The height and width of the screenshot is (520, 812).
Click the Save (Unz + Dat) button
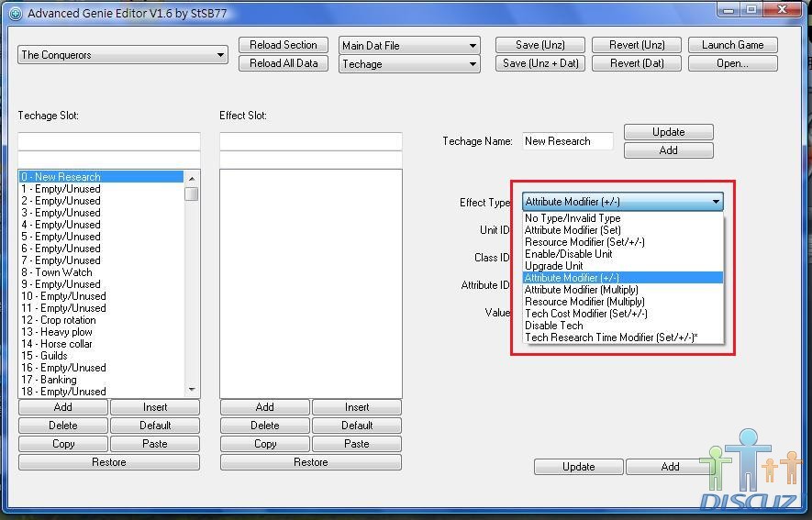click(540, 64)
